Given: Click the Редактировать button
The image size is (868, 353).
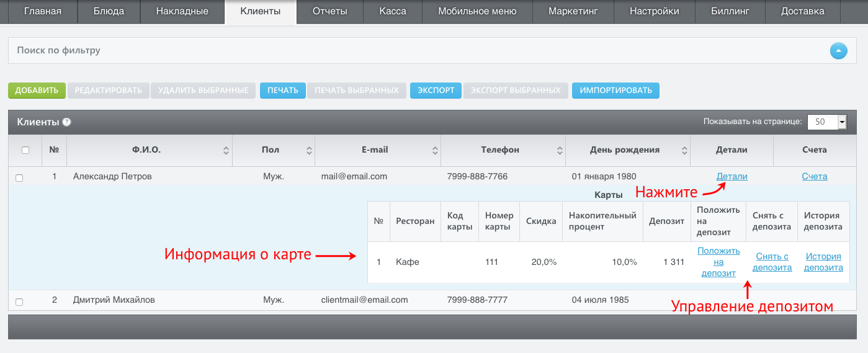Looking at the screenshot, I should coord(109,91).
